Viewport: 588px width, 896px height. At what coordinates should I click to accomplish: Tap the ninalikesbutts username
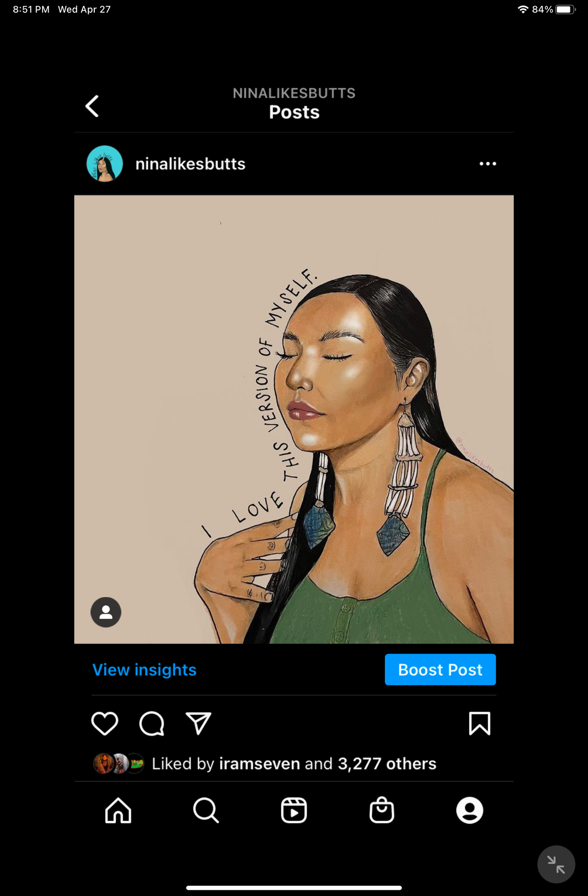click(x=190, y=164)
